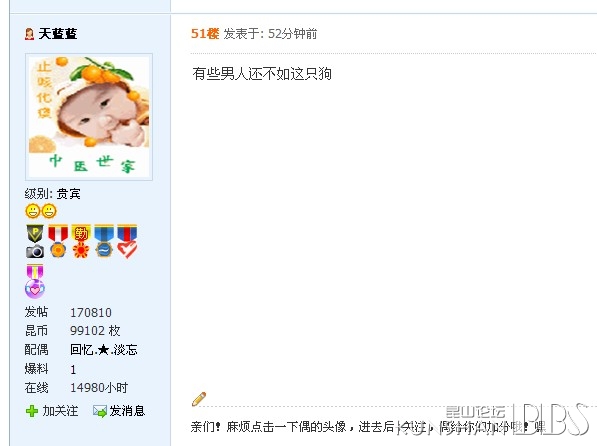Viewport: 597px width, 446px height.
Task: Click the 加关注 follow link
Action: [x=60, y=411]
